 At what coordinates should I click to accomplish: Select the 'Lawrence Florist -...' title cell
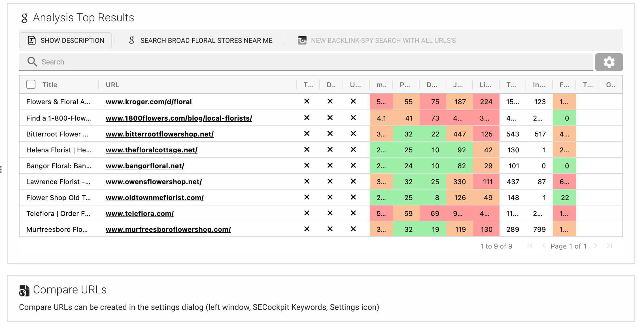(58, 182)
